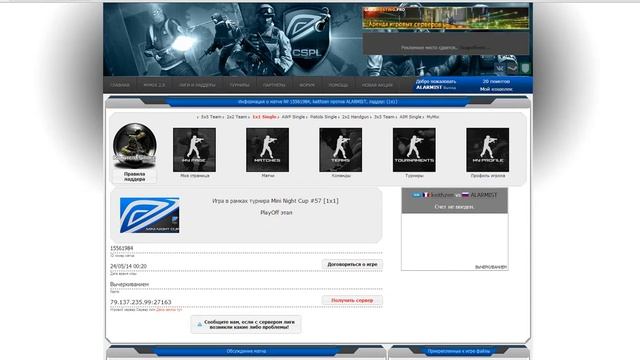Click the PlayOff этап text
Viewport: 640px width, 360px height.
point(276,213)
